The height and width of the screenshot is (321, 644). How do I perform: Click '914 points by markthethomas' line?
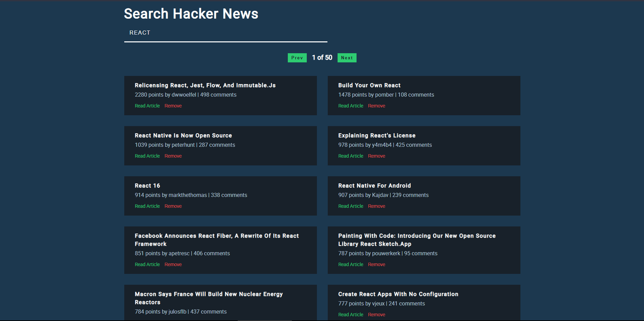[191, 195]
